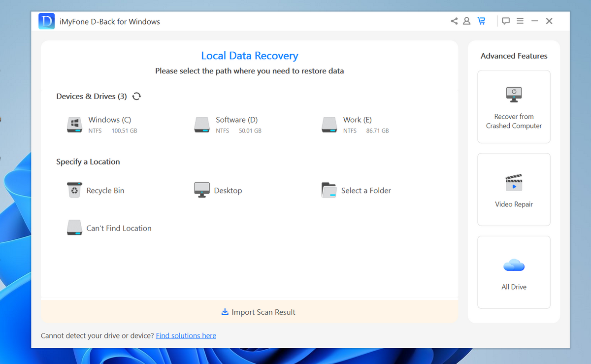Click the 100.51 GB size text
This screenshot has width=591, height=364.
(x=124, y=131)
